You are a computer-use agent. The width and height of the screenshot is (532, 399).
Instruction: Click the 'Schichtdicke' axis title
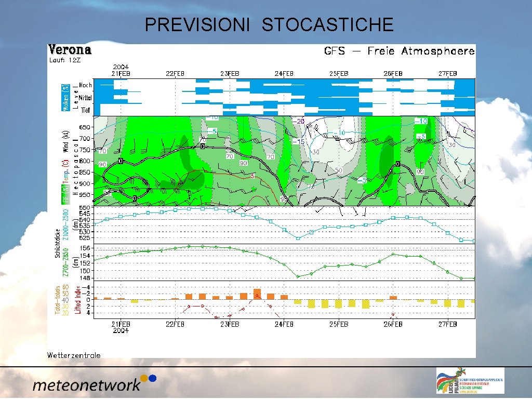[57, 243]
